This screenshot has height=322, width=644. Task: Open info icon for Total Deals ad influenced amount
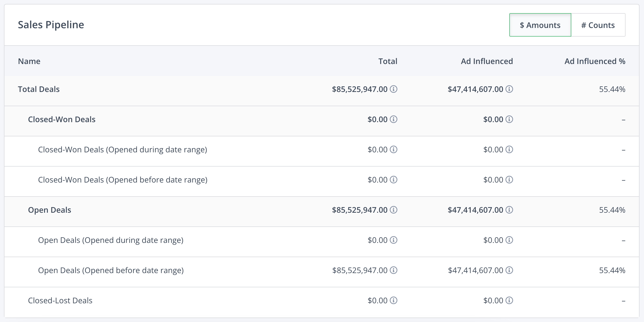(509, 89)
